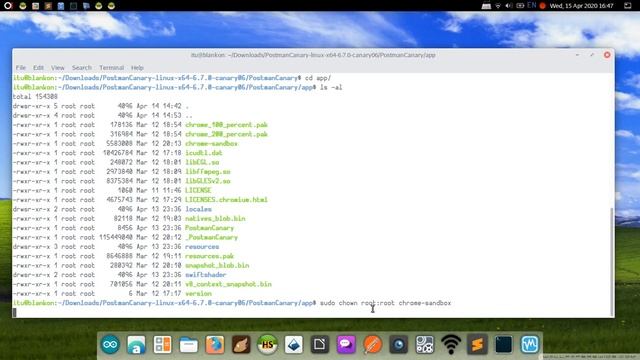The image size is (640, 360).
Task: Click the _PostmanCanary file name
Action: tap(211, 238)
